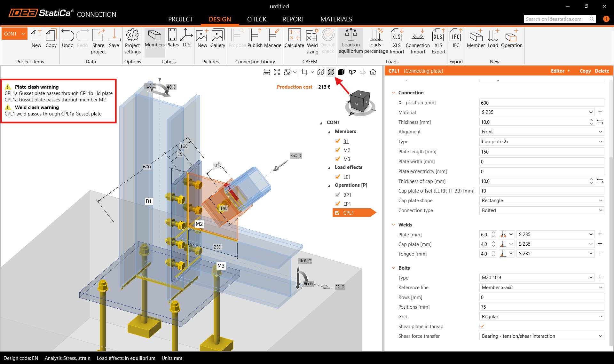Click the Delete button for CPL1
Screen dimensions: 614x364
point(602,71)
